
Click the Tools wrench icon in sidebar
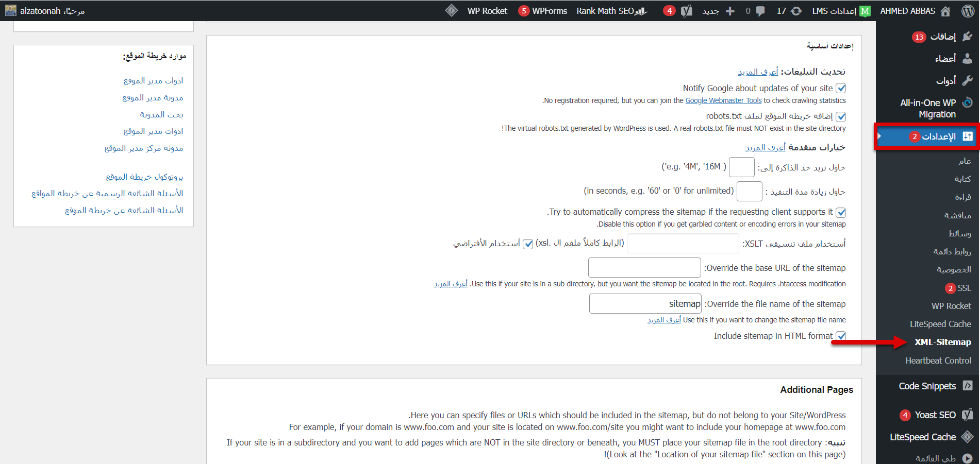(x=967, y=80)
